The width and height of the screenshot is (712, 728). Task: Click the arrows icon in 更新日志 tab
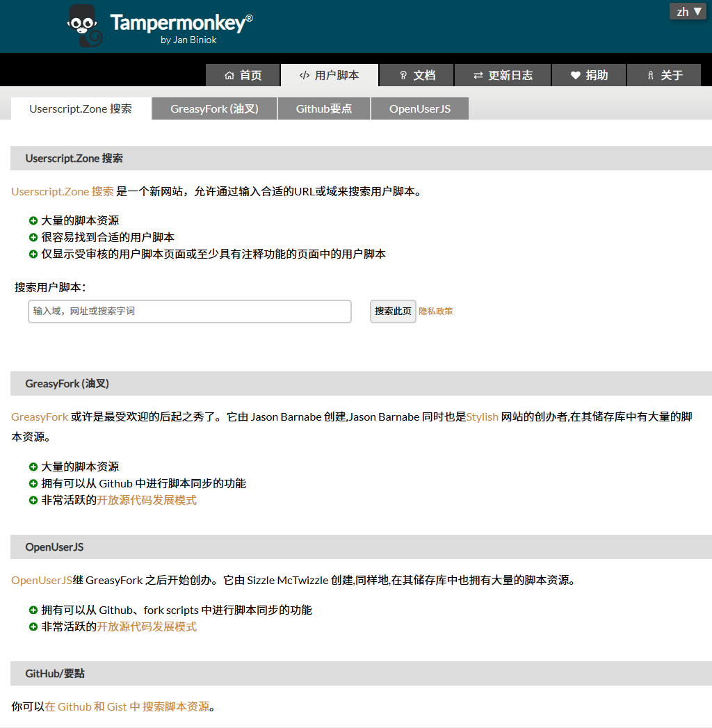478,76
